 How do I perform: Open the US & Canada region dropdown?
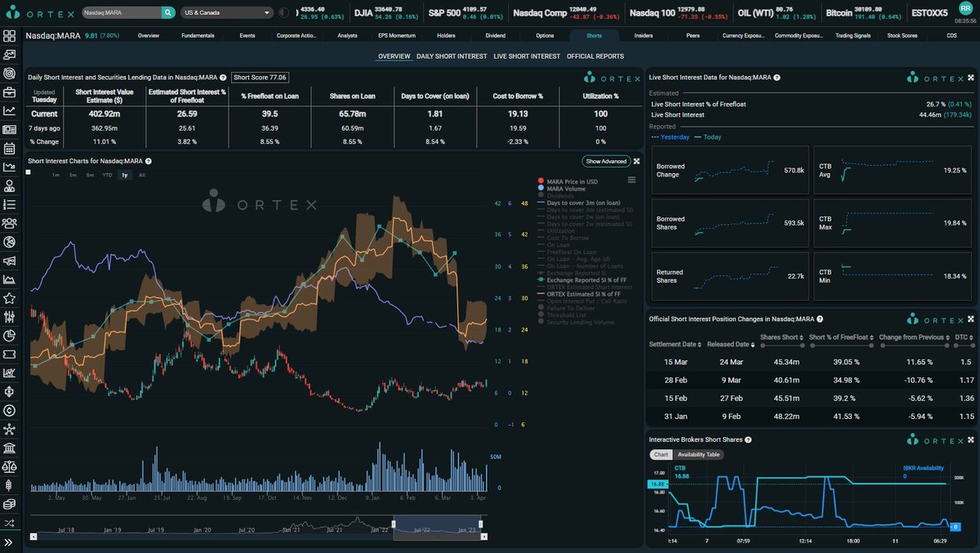point(228,13)
